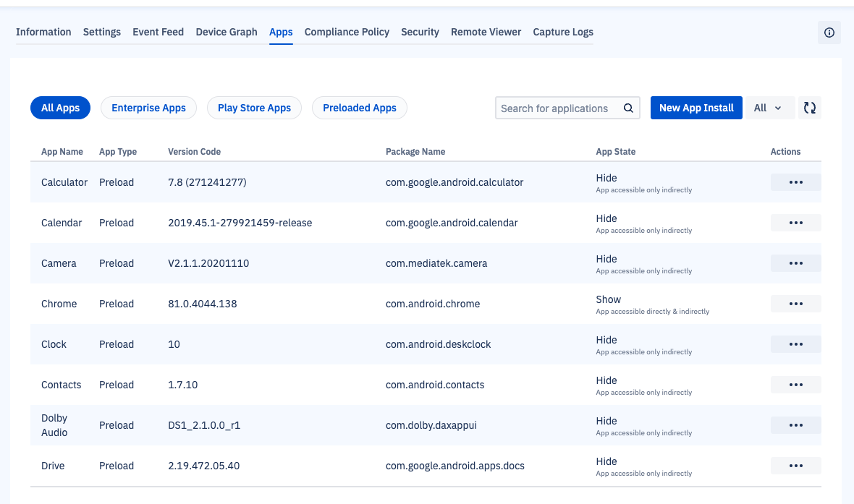Screen dimensions: 854x504
Task: Click version 2019.45.1-279921459-release
Action: (240, 223)
